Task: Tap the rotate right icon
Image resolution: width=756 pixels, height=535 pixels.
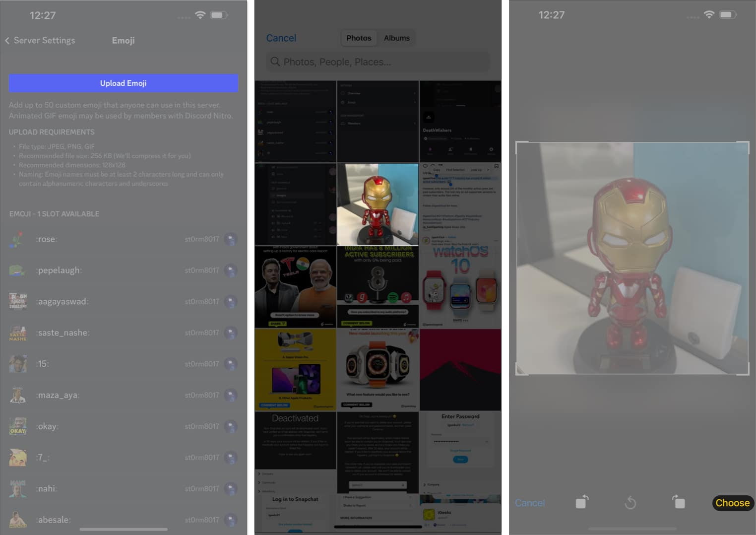Action: pos(679,502)
